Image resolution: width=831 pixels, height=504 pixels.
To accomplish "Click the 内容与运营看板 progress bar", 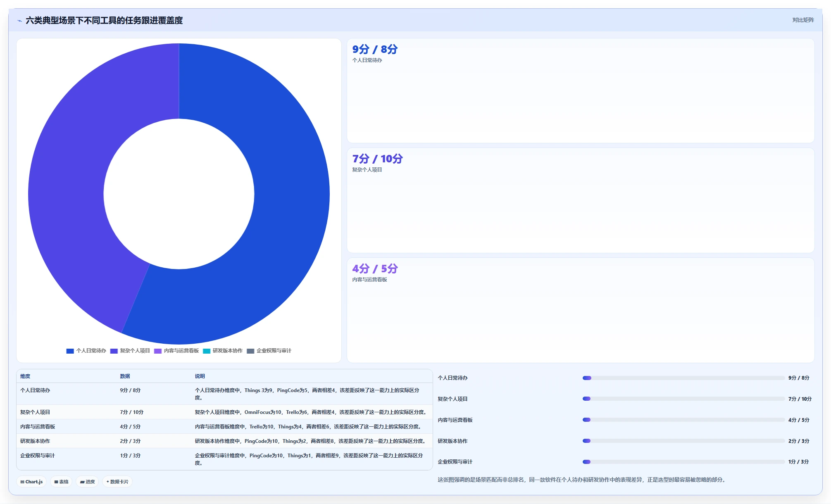I will coord(683,420).
